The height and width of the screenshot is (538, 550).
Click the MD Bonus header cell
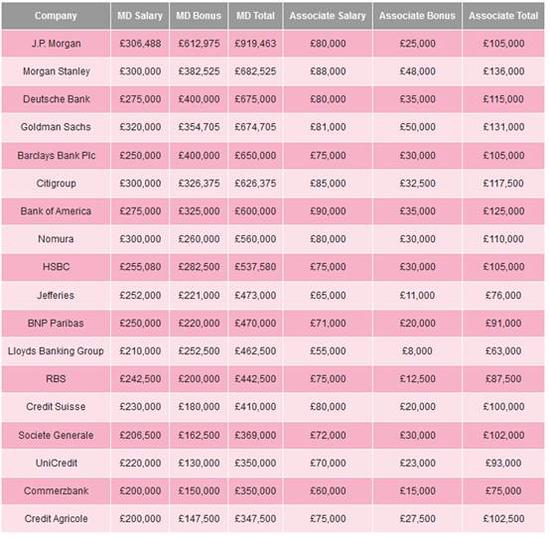point(199,16)
